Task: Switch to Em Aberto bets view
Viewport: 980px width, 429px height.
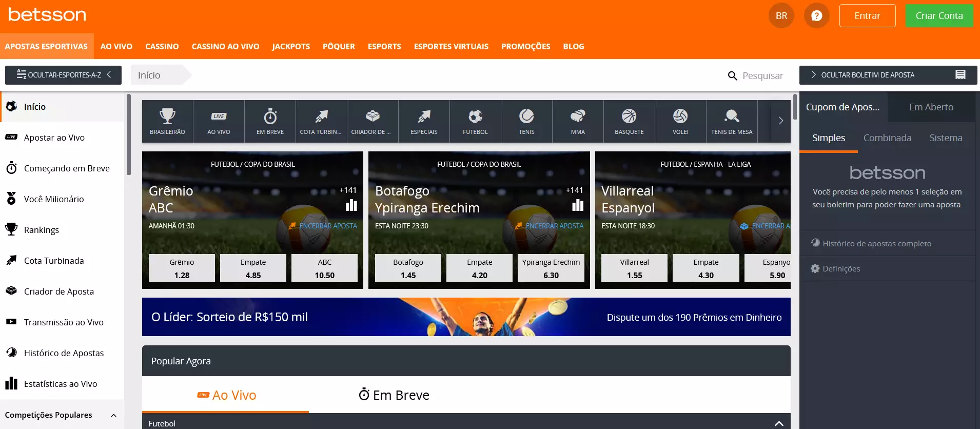Action: tap(931, 107)
